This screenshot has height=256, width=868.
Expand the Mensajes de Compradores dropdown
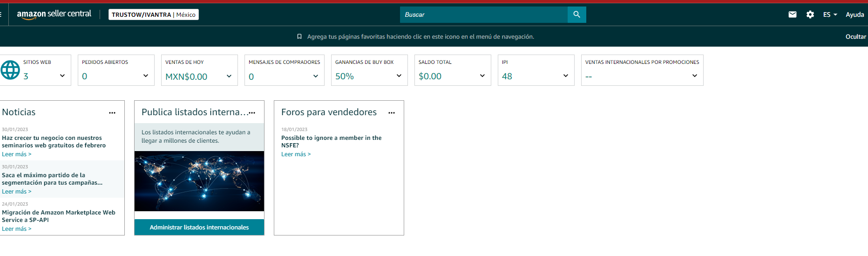316,76
